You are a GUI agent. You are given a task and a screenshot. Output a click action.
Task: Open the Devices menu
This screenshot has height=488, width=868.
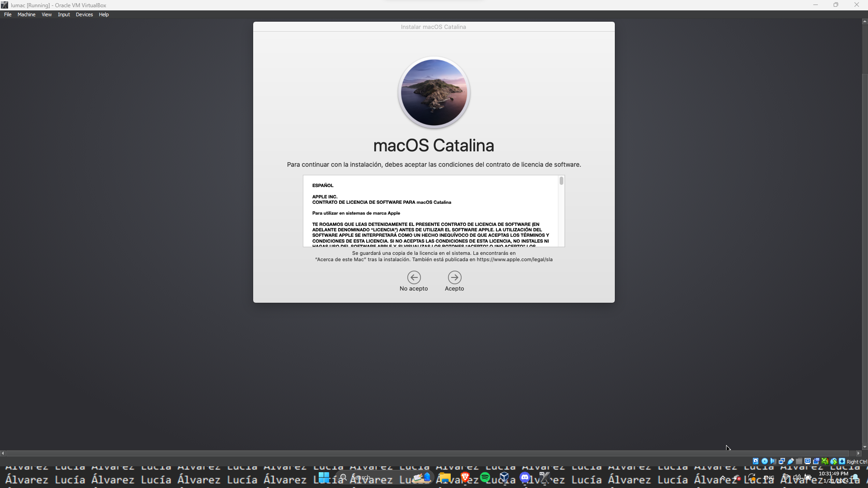point(84,14)
